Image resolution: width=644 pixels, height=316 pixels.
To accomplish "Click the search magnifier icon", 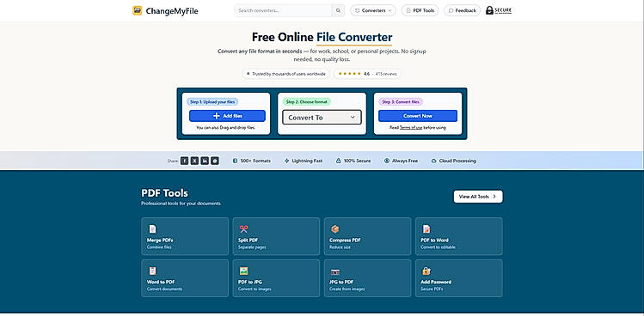I will point(338,10).
